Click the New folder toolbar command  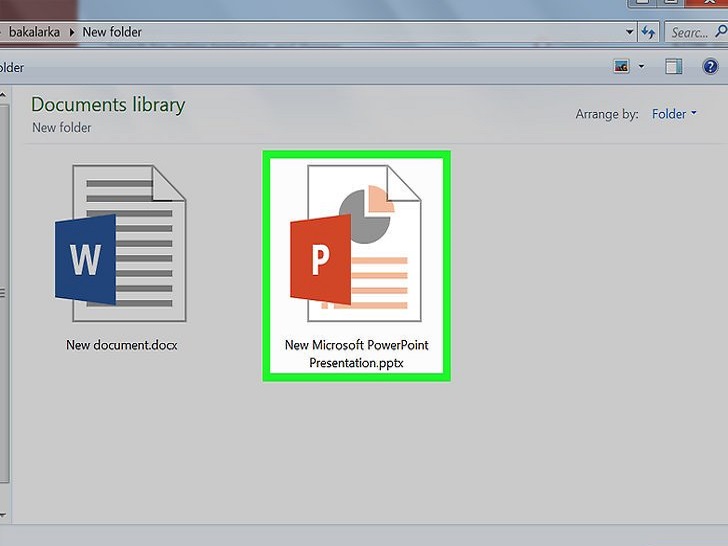[12, 67]
